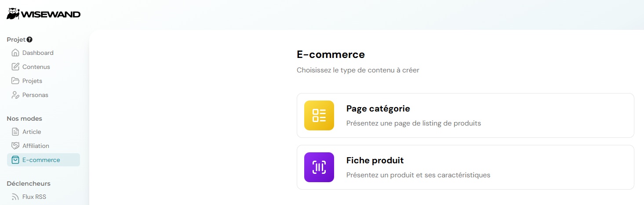
Task: Click the Personas user icon
Action: 15,95
